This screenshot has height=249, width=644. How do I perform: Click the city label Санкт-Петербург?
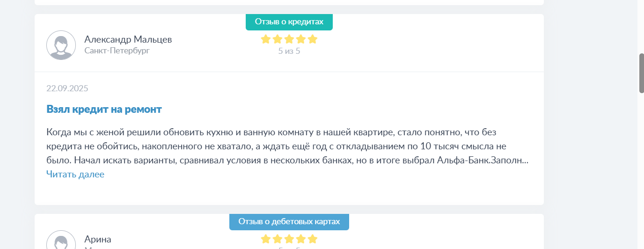click(x=117, y=51)
